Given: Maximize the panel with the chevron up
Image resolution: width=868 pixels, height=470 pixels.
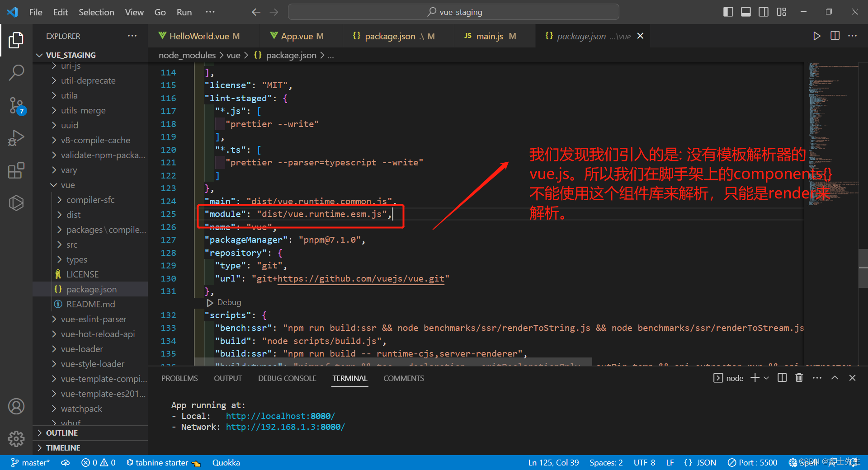Looking at the screenshot, I should [x=835, y=378].
